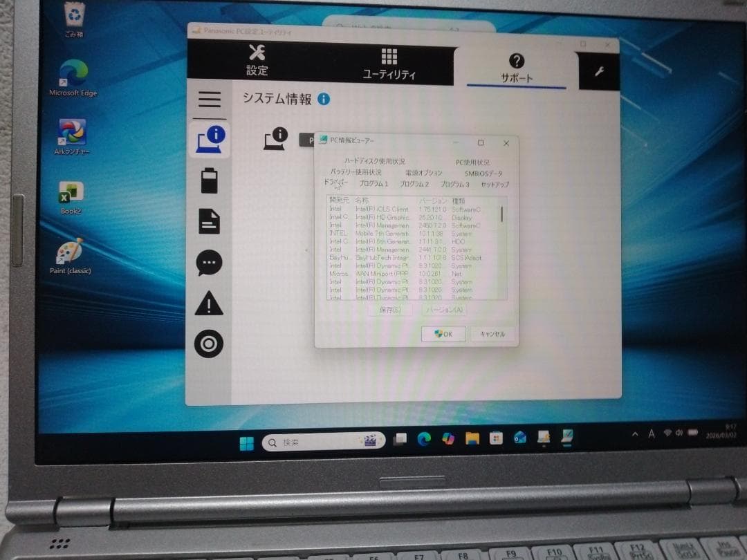
Task: Close the PC情報ビューアー dialog
Action: (x=506, y=143)
